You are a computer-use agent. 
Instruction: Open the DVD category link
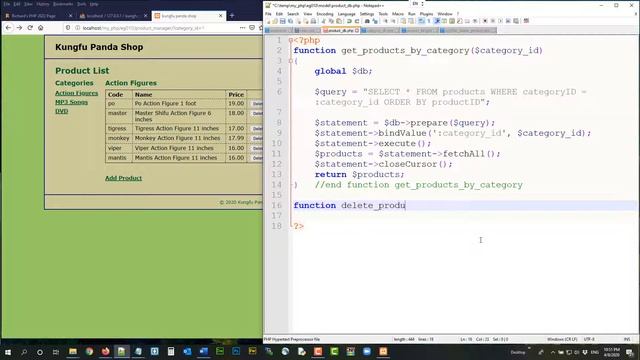[x=62, y=111]
